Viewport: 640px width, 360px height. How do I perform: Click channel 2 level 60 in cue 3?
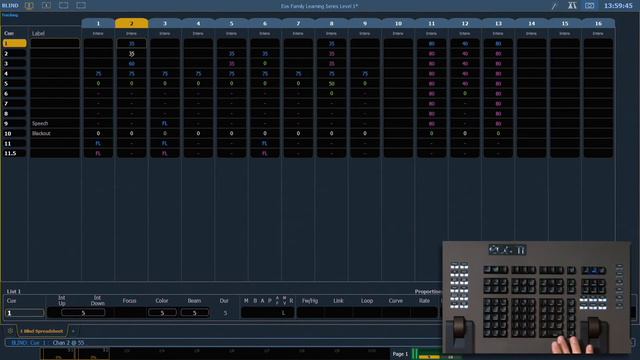coord(131,64)
